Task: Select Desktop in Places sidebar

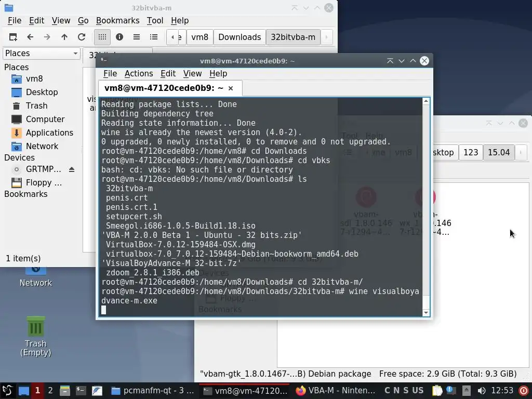Action: click(x=42, y=92)
